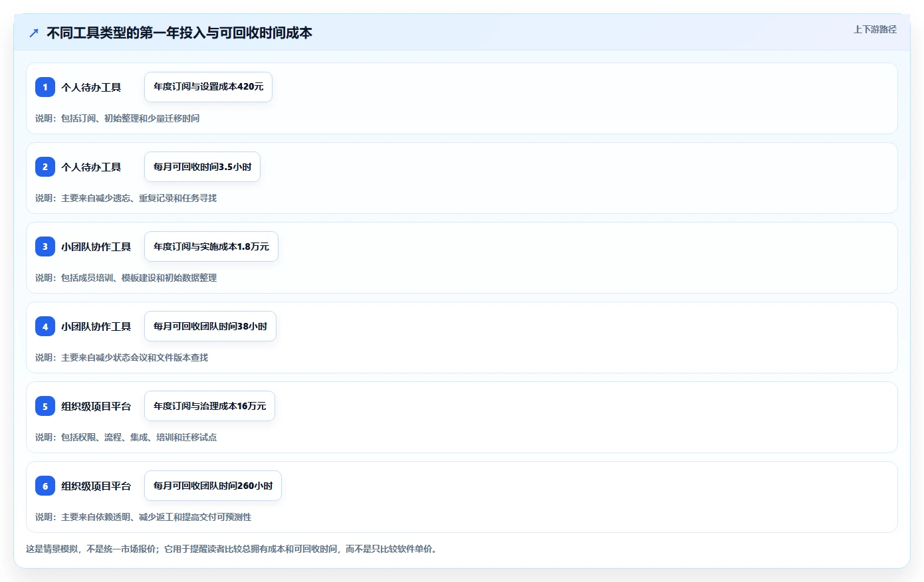Image resolution: width=924 pixels, height=582 pixels.
Task: Click the blue step badge numbered 4
Action: click(45, 326)
